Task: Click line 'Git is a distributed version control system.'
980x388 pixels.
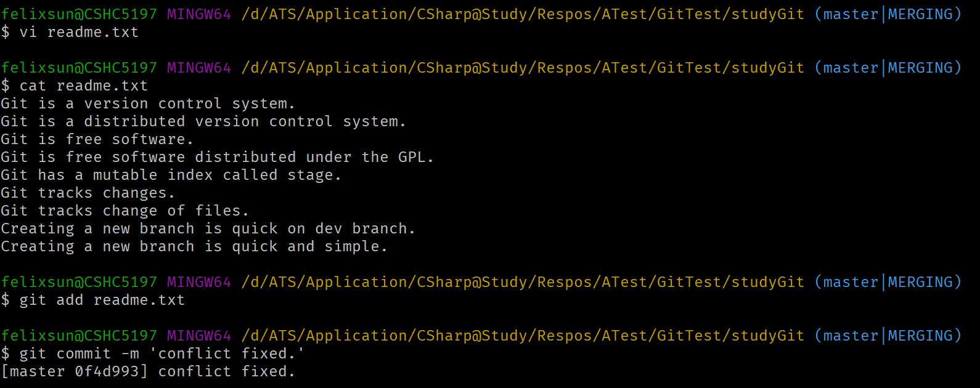Action: point(203,121)
